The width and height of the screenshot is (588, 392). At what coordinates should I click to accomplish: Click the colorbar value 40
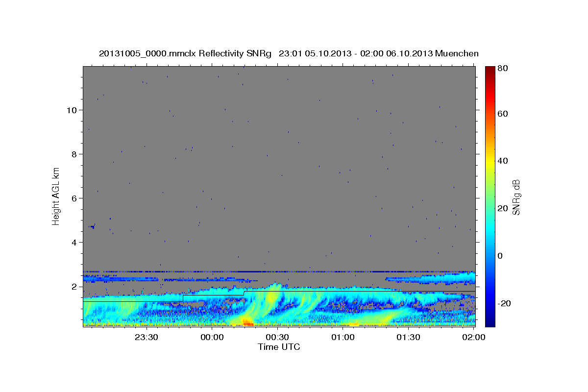[x=503, y=161]
